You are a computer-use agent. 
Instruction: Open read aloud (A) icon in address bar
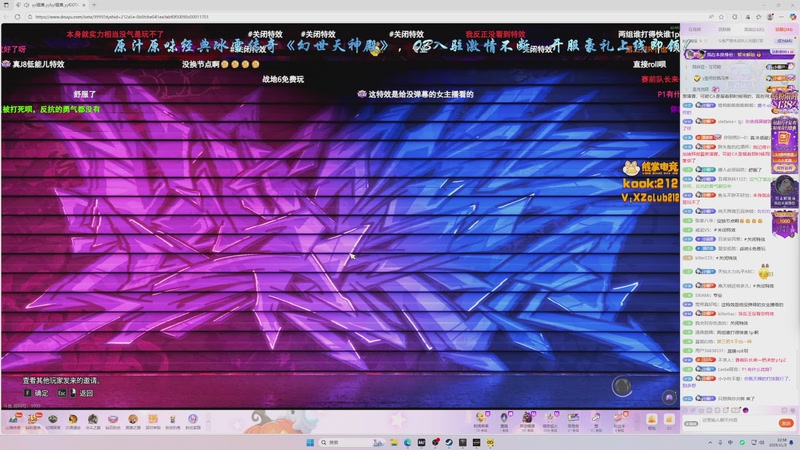tap(711, 17)
